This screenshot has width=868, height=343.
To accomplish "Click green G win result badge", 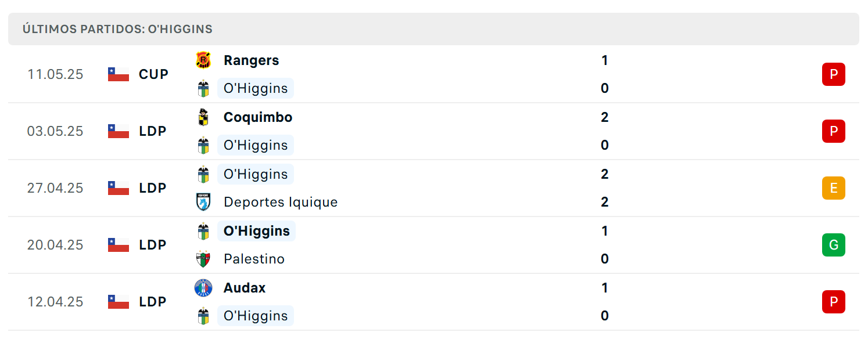I will pyautogui.click(x=833, y=245).
